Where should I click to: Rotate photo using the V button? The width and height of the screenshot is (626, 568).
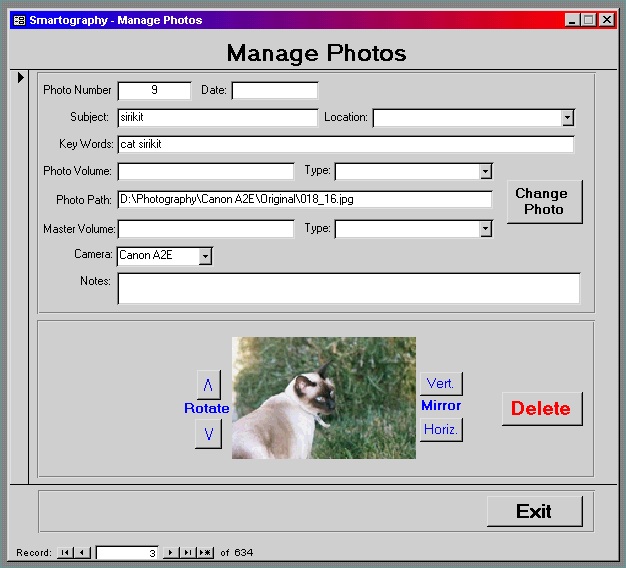pos(208,434)
